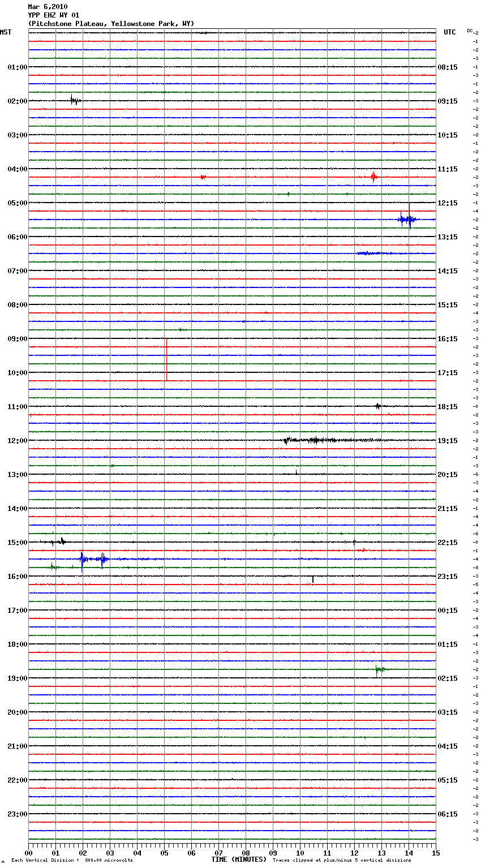Click the '16:15' UTC time label
Screen dimensions: 481x868
click(x=448, y=339)
